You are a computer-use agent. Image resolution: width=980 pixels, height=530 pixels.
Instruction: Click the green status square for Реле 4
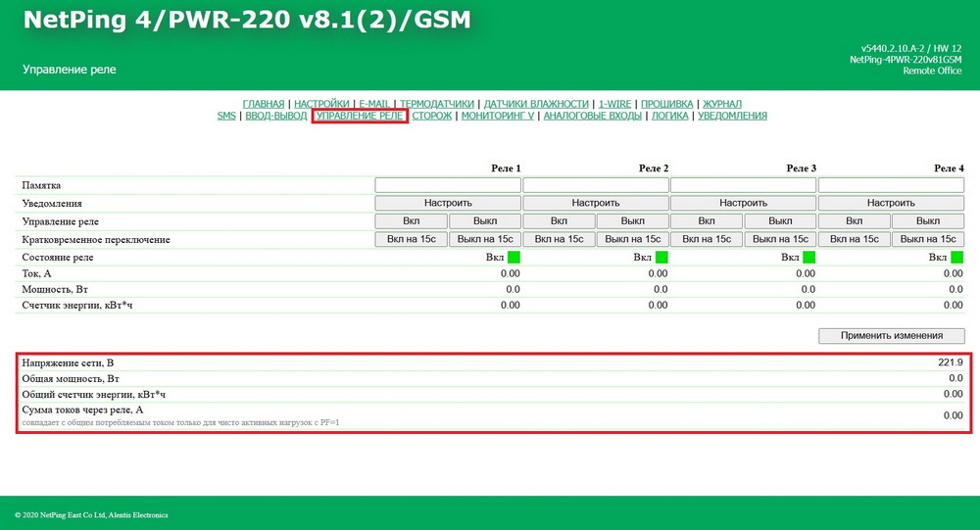click(x=956, y=257)
